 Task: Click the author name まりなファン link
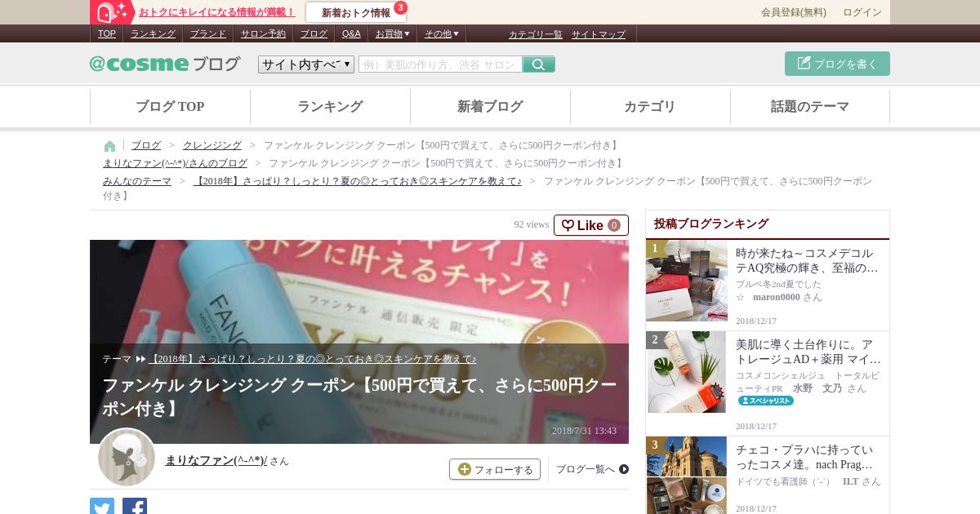coord(216,460)
